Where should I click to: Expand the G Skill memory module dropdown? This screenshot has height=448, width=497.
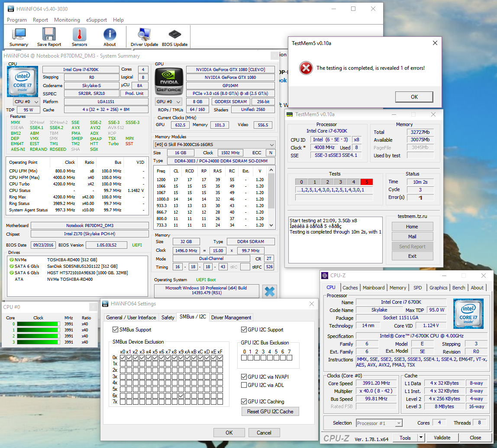point(214,144)
